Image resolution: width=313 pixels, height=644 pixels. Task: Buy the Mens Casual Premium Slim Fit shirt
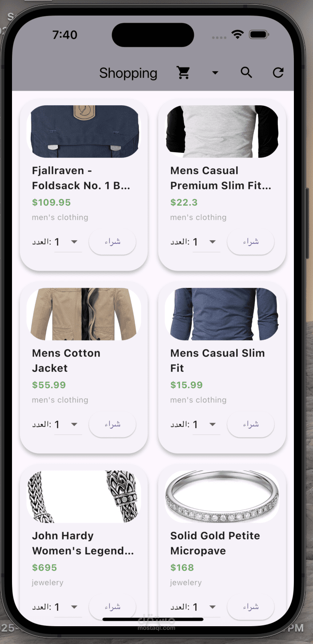point(251,242)
